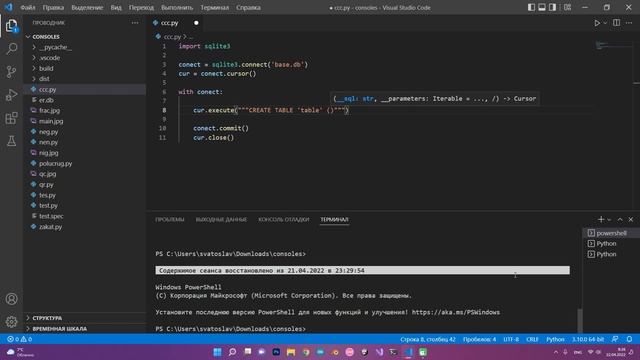Open the Testing flask view
This screenshot has height=360, width=640.
[11, 141]
